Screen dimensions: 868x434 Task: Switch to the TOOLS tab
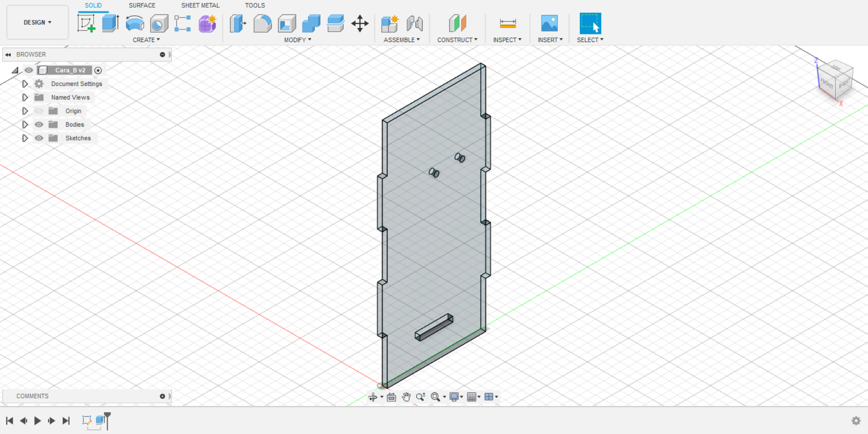255,5
